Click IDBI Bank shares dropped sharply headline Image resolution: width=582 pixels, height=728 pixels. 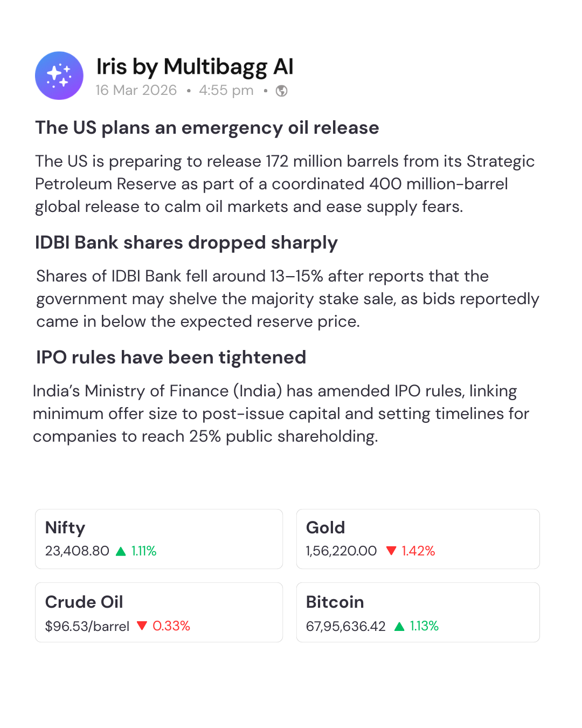point(186,243)
